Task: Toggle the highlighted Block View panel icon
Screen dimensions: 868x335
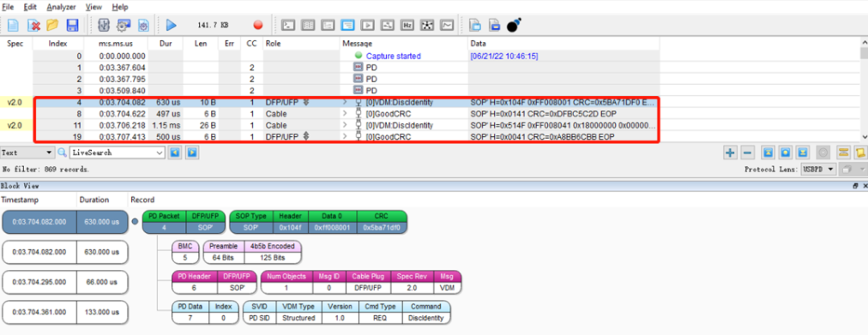Action: [x=347, y=25]
